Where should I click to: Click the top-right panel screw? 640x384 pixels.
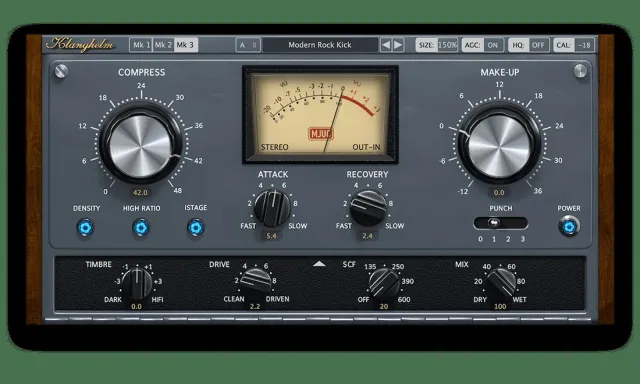click(580, 71)
